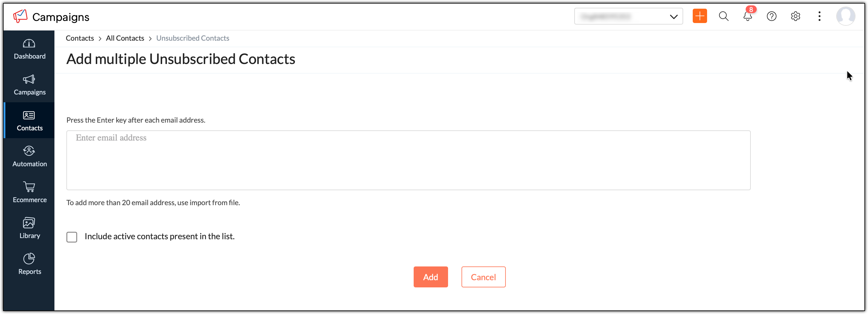The width and height of the screenshot is (868, 314).
Task: Open Campaigns section in sidebar
Action: coord(29,85)
